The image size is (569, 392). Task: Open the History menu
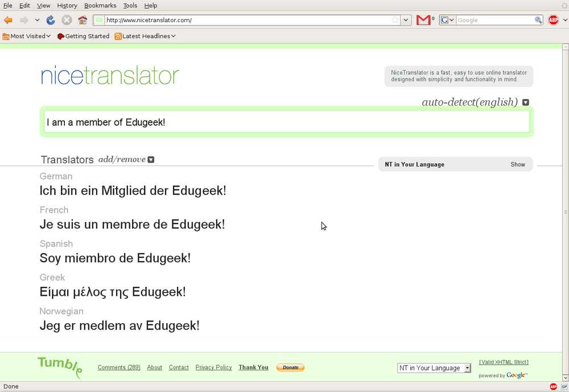[67, 6]
